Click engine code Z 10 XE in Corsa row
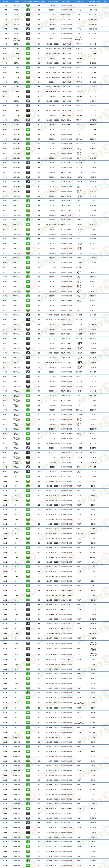The image size is (109, 868). pos(93,44)
